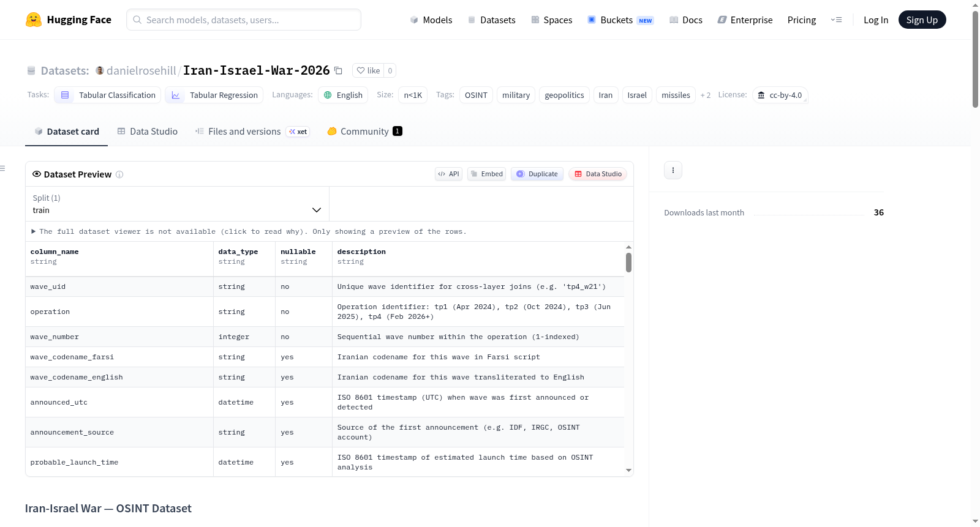Select the English language tag
Screen dimensions: 980x527
343,95
